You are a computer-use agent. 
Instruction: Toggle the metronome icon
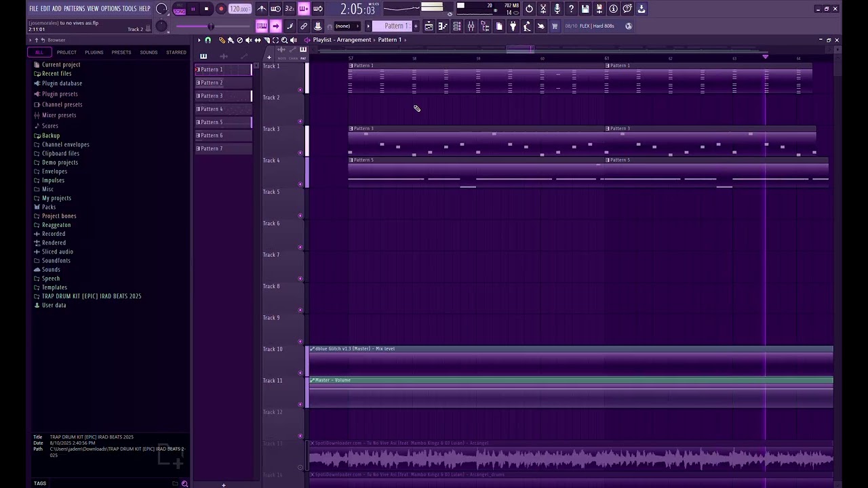262,9
